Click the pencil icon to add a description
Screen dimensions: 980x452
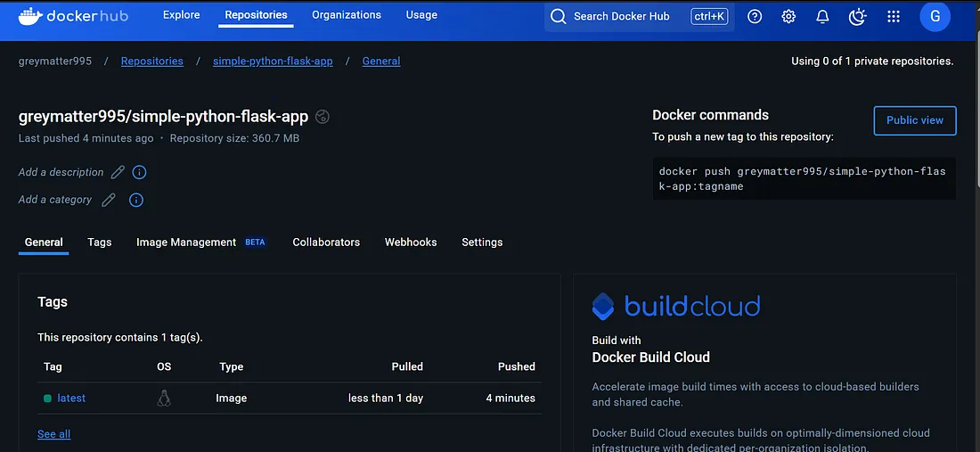[118, 172]
